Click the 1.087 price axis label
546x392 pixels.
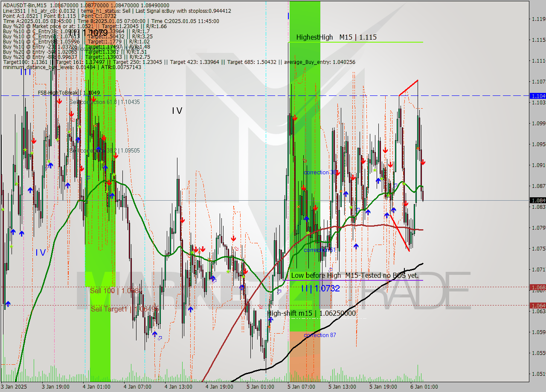tap(538, 186)
